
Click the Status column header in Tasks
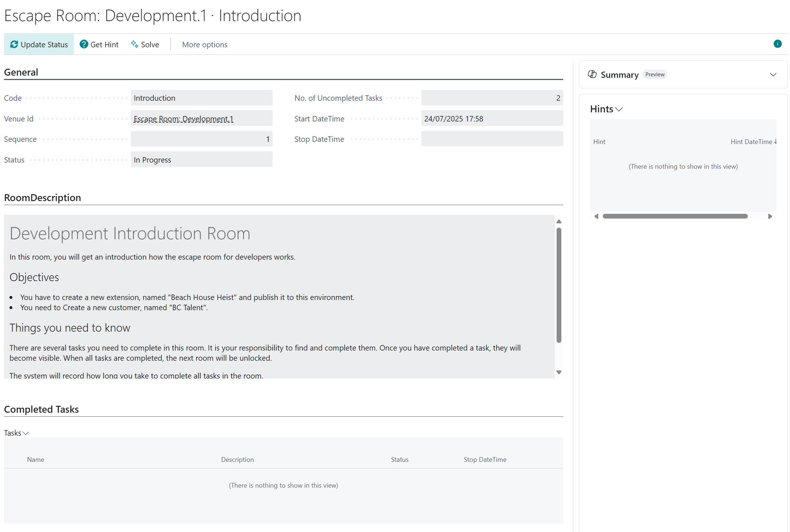(400, 460)
